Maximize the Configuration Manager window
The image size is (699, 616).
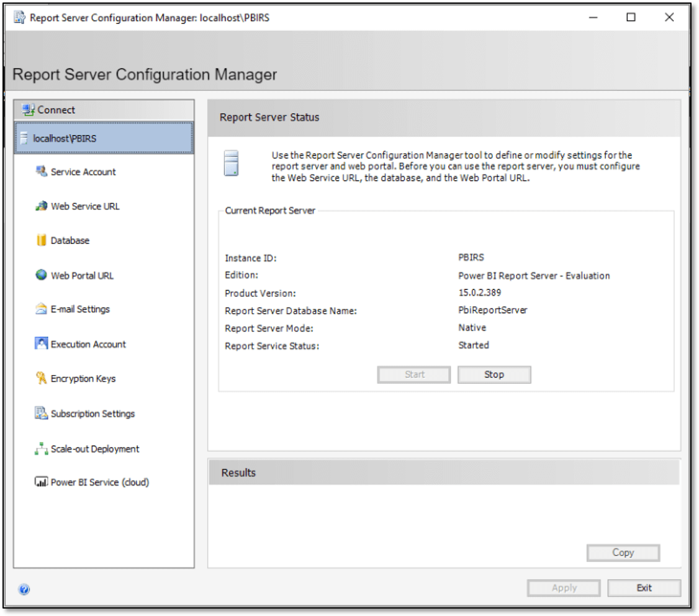(631, 17)
